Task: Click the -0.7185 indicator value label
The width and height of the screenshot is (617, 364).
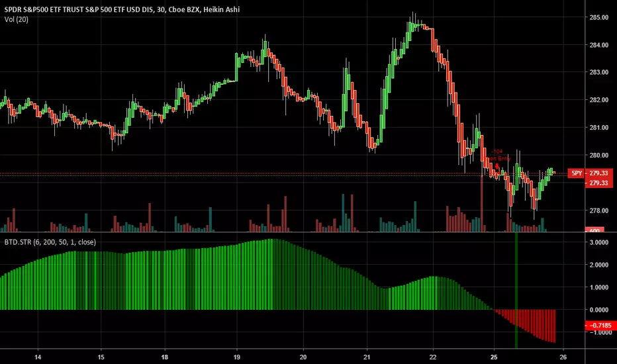Action: pyautogui.click(x=600, y=325)
